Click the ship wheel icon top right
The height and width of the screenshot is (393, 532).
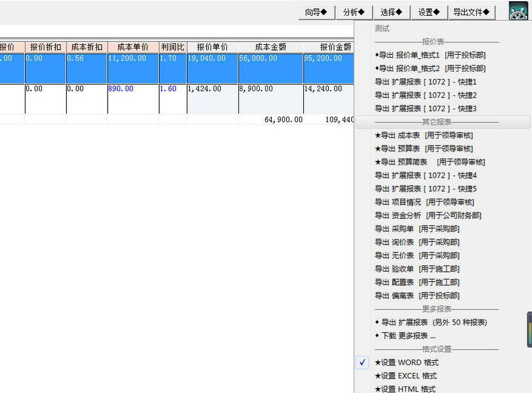[518, 10]
